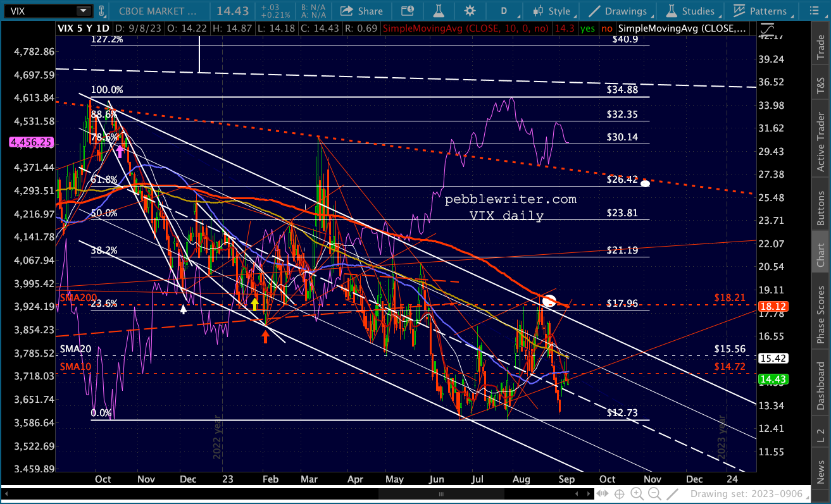Viewport: 831px width, 504px height.
Task: Expand the Patterns dropdown
Action: pyautogui.click(x=762, y=11)
